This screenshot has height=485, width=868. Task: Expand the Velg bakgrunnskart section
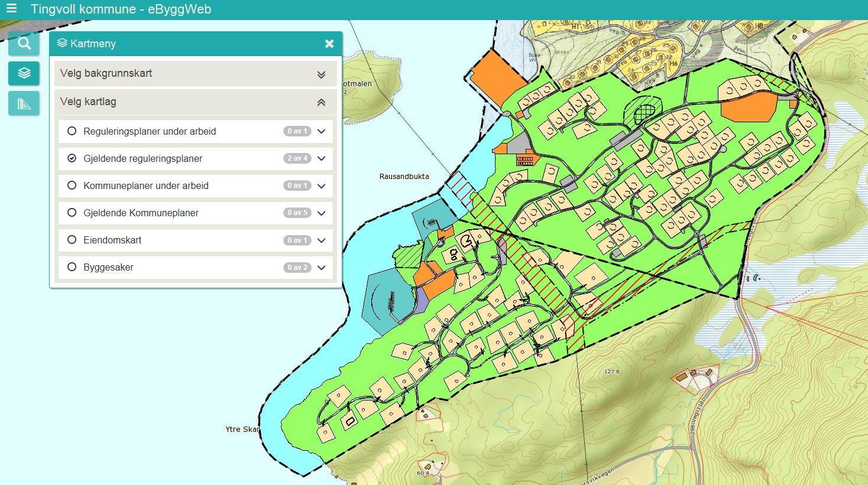click(x=321, y=74)
